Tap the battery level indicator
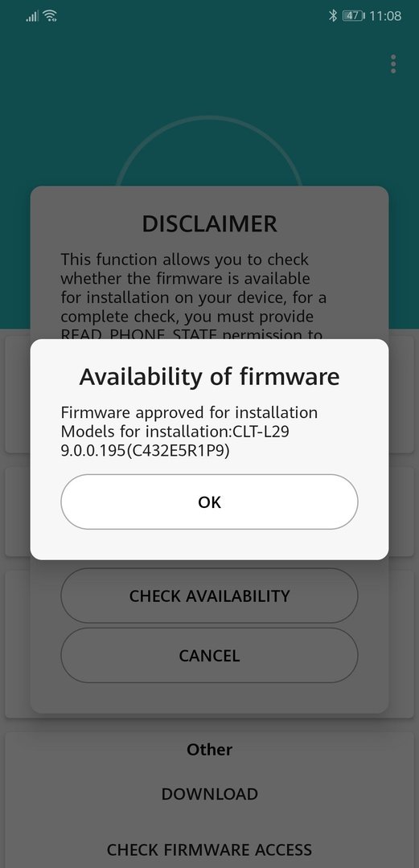 [x=354, y=15]
